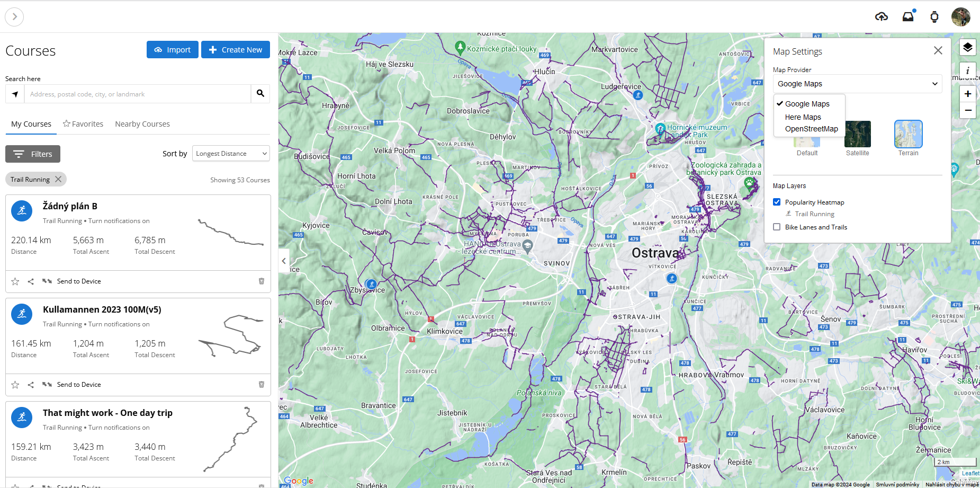Click the Create New button
The height and width of the screenshot is (488, 980).
tap(235, 49)
